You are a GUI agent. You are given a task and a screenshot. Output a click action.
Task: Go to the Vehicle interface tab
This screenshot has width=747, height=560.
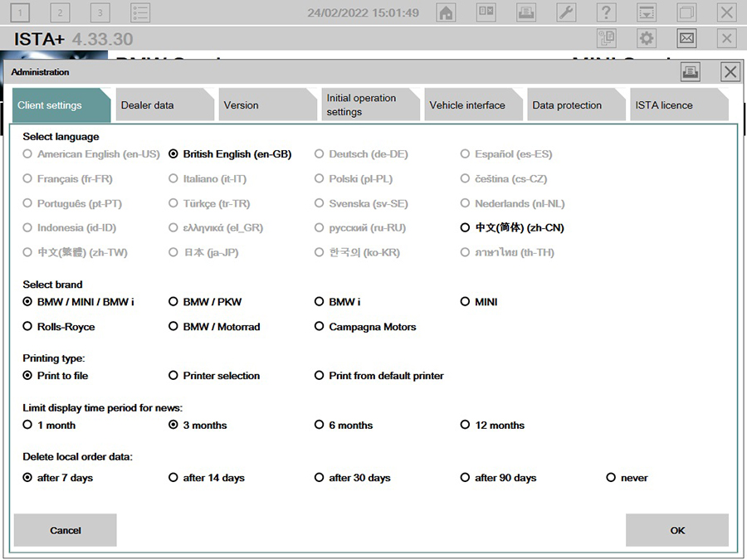tap(474, 105)
